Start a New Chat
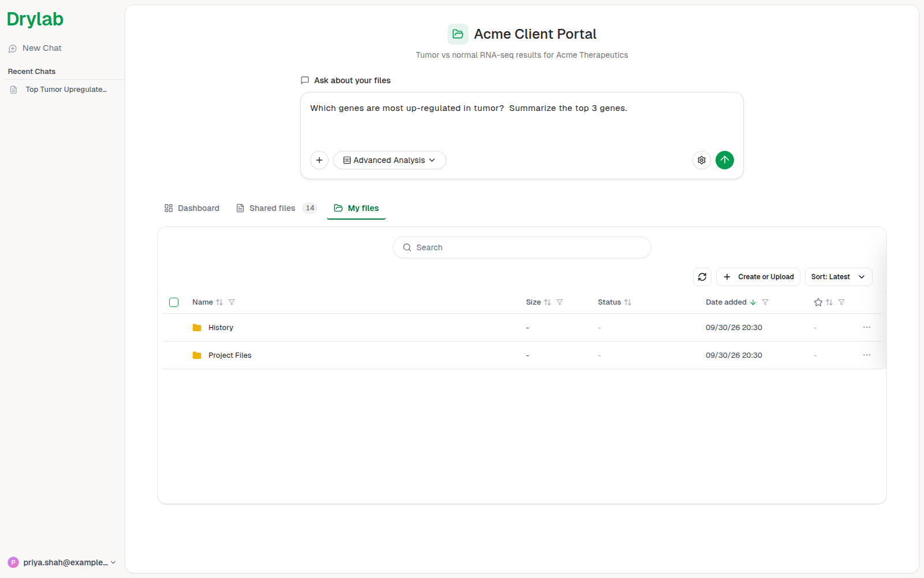The height and width of the screenshot is (578, 924). [x=35, y=49]
